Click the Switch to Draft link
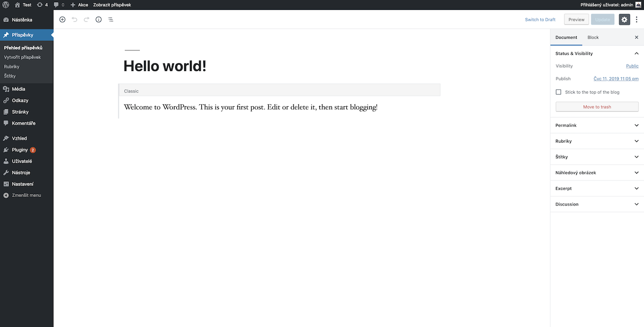Viewport: 644px width, 327px height. pos(540,19)
